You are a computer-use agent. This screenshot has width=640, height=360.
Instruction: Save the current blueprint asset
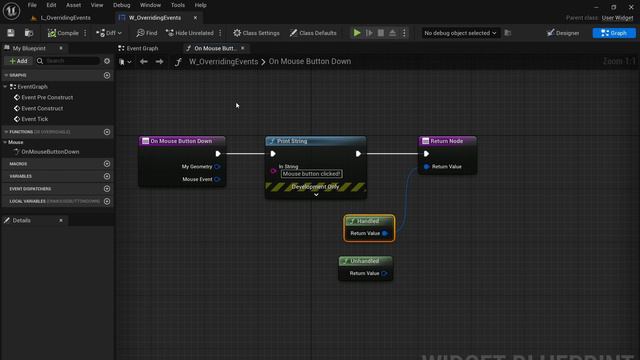tap(11, 33)
